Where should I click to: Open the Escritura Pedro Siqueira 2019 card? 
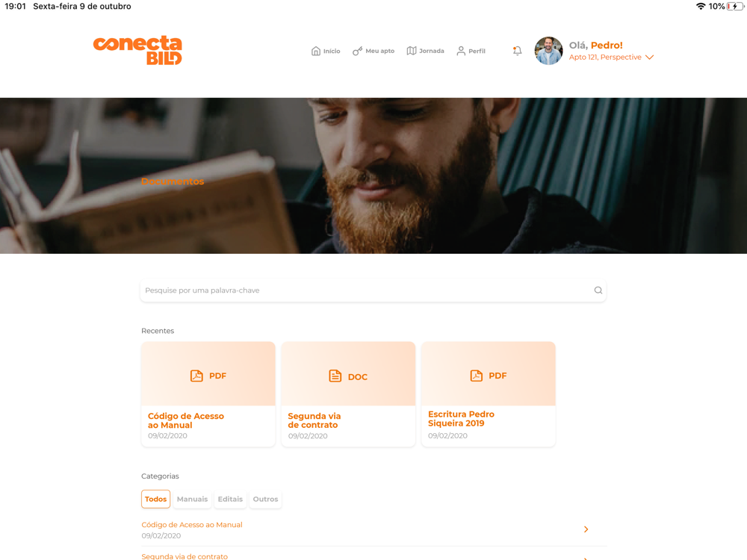tap(489, 393)
